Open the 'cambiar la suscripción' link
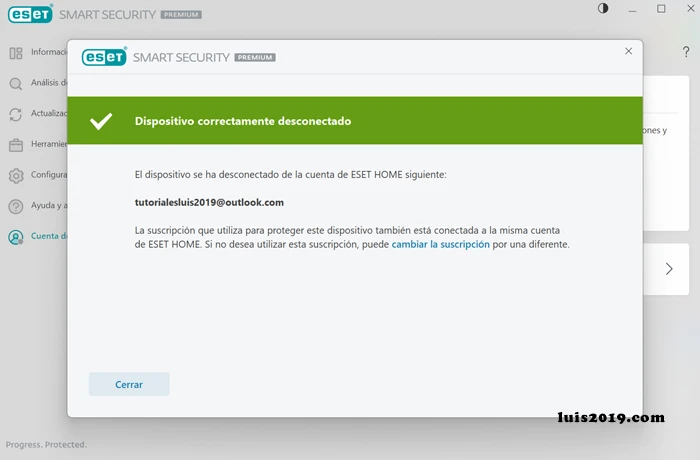 coord(440,244)
